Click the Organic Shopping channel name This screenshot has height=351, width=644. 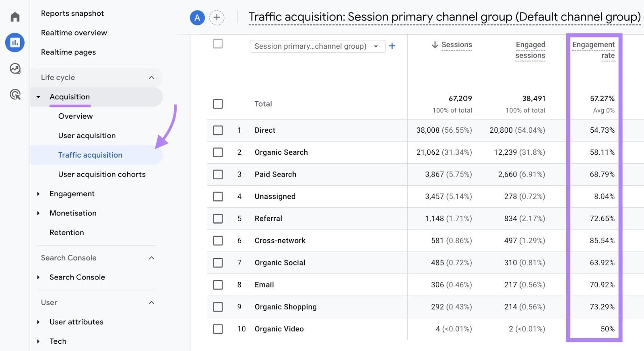tap(285, 307)
